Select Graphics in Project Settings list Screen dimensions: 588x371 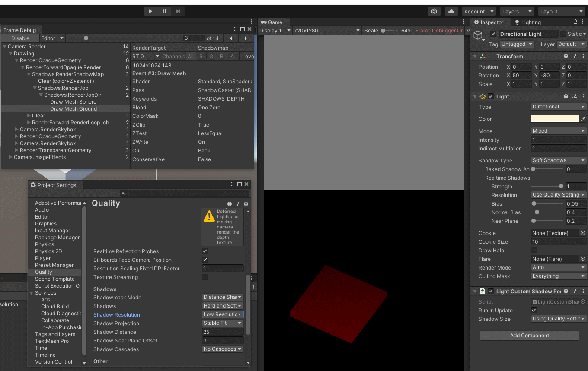[46, 224]
